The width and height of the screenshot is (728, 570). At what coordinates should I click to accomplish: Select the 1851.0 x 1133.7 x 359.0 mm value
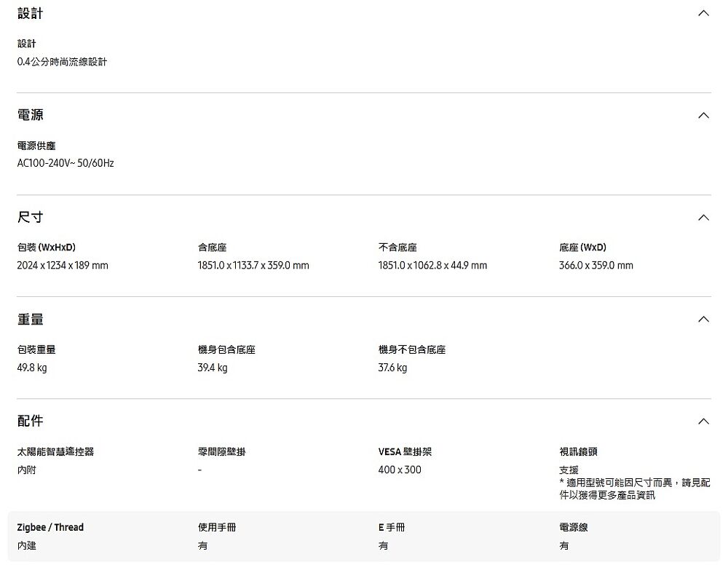tap(253, 266)
